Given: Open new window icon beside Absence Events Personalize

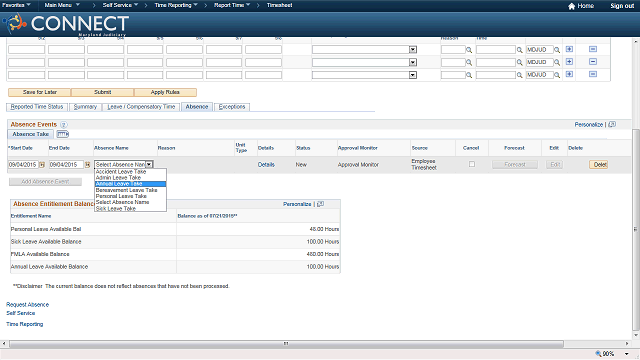Looking at the screenshot, I should click(612, 124).
